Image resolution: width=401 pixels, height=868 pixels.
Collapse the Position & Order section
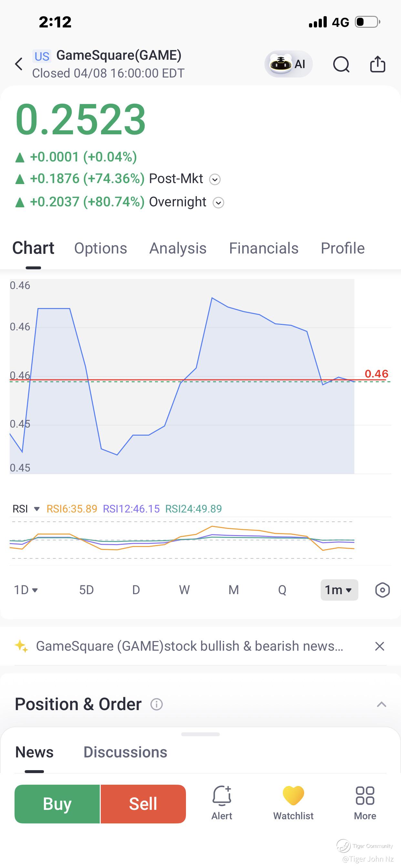coord(381,704)
